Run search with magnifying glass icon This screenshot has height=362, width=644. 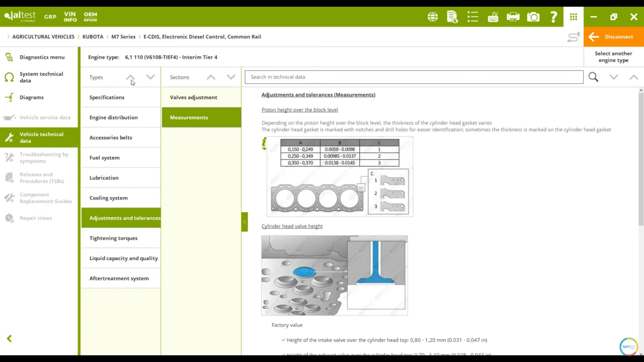click(593, 77)
